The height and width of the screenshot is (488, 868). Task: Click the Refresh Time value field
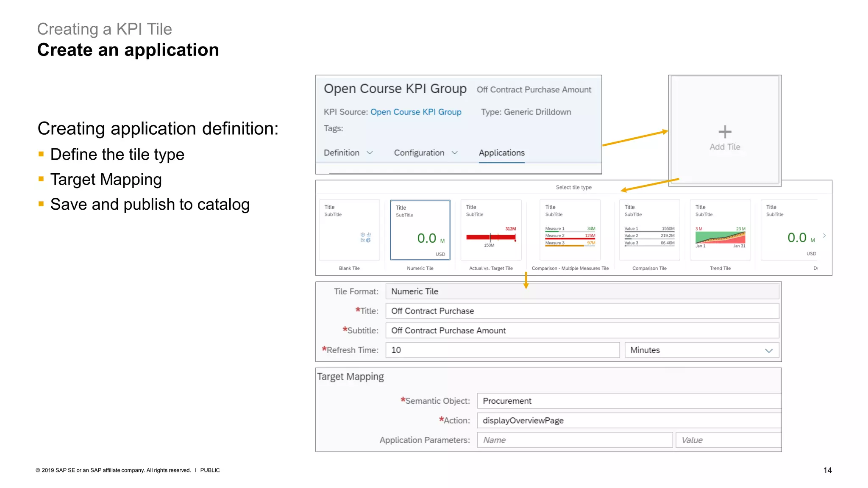(503, 350)
